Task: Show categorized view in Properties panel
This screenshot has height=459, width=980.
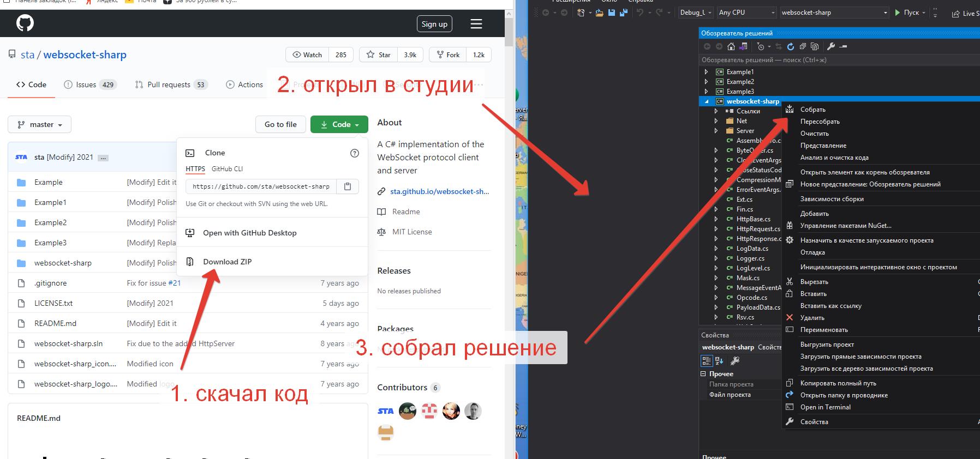Action: click(707, 361)
